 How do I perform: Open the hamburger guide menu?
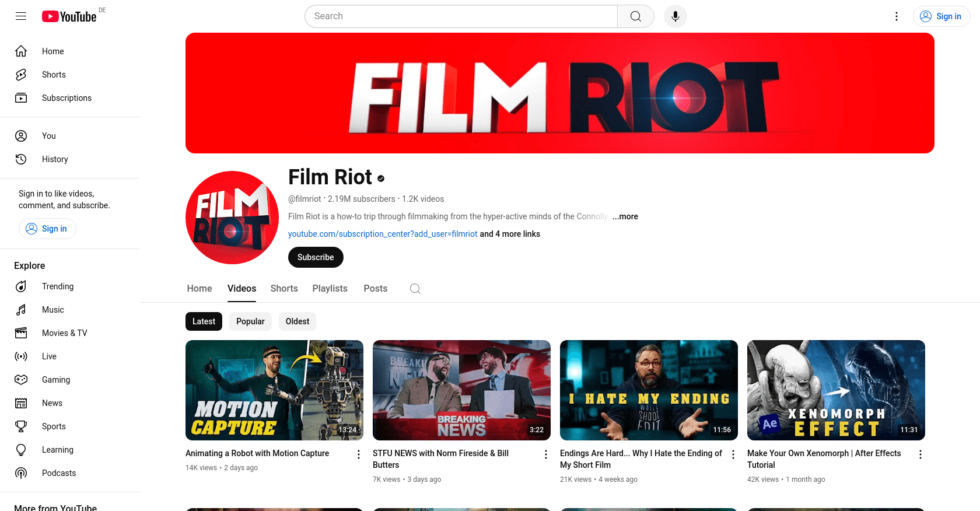click(21, 16)
